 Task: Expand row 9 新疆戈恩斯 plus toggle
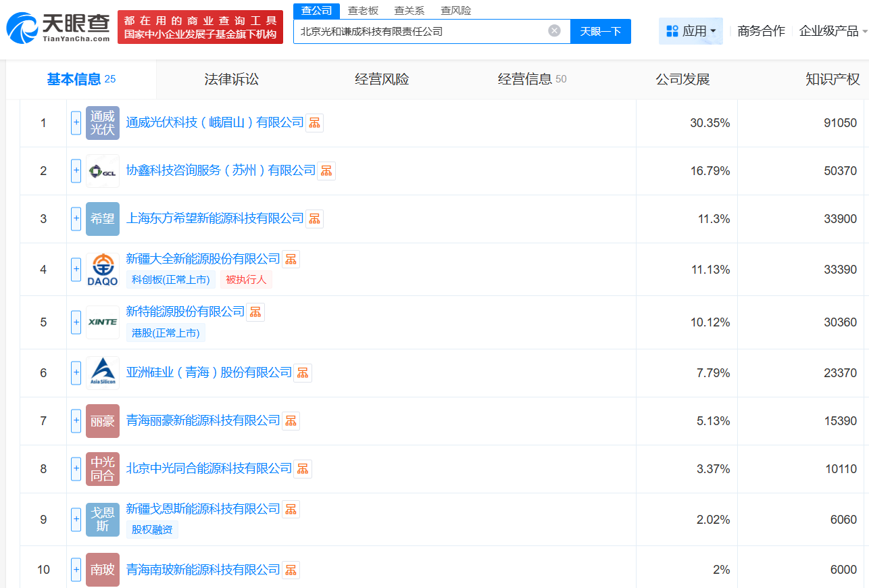coord(76,520)
